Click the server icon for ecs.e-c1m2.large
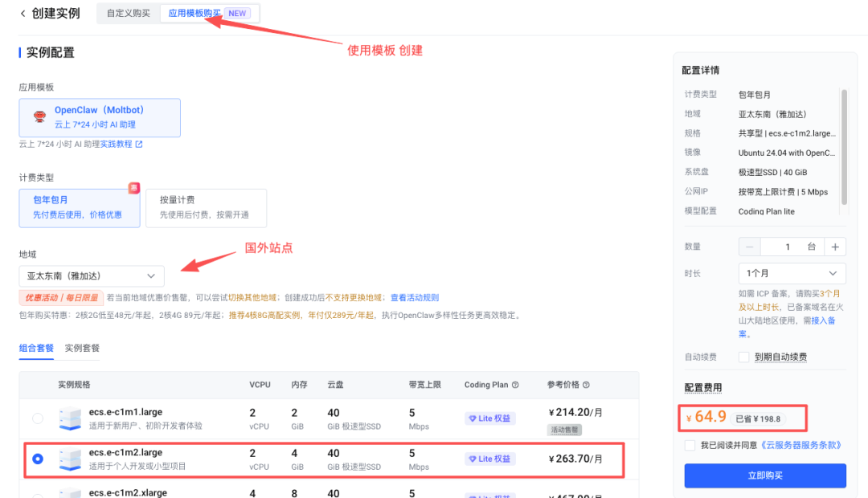The width and height of the screenshot is (868, 498). click(70, 459)
